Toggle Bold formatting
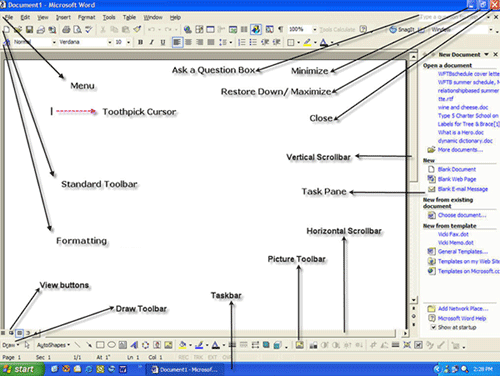The image size is (500, 376). (140, 42)
